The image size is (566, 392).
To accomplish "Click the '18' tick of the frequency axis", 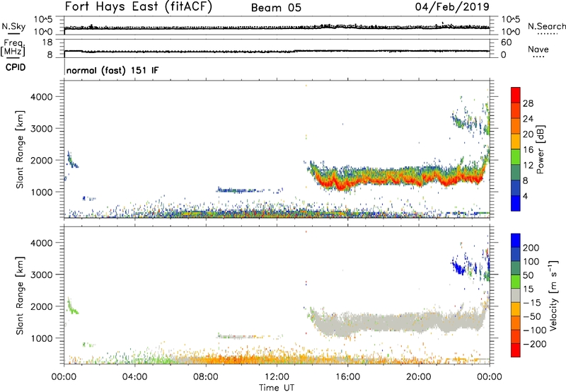I will click(47, 42).
